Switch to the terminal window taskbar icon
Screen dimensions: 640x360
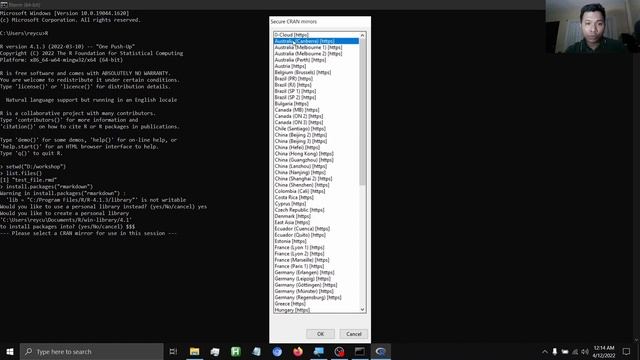point(360,351)
